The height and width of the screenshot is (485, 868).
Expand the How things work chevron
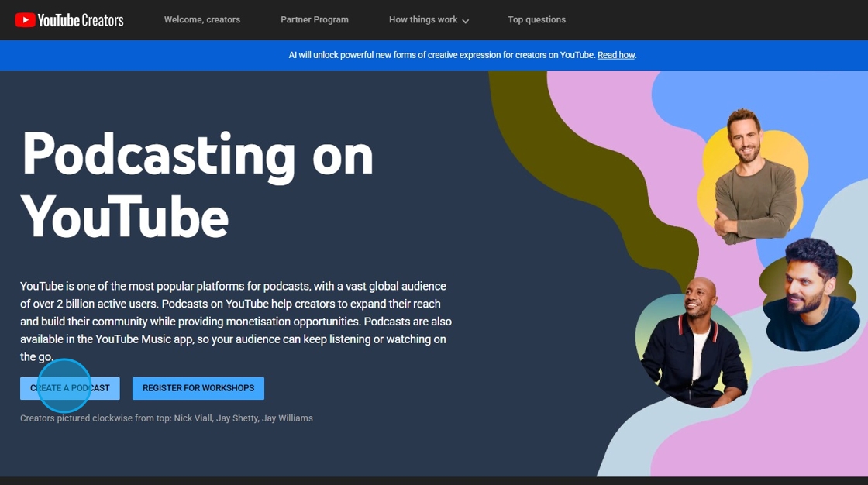(466, 21)
